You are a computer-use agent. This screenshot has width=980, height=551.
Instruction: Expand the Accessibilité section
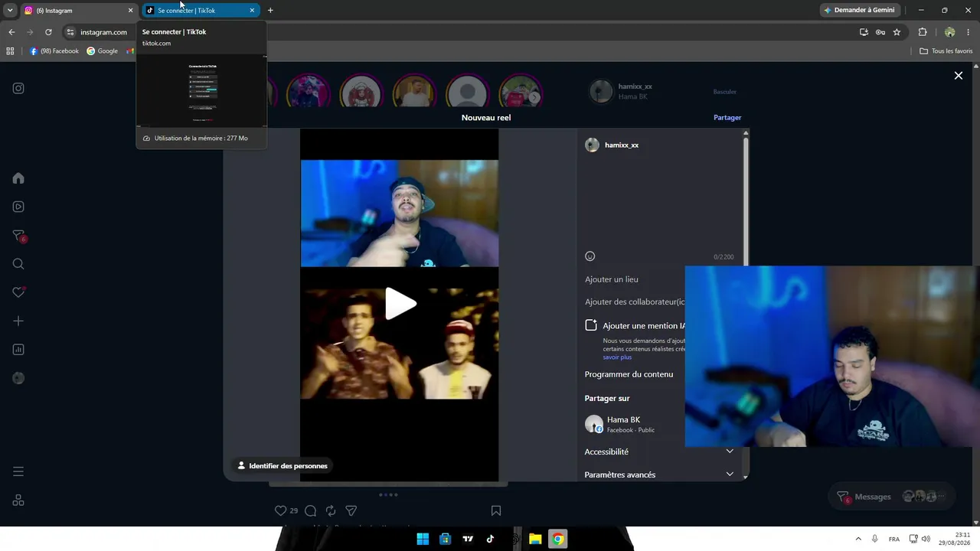658,452
